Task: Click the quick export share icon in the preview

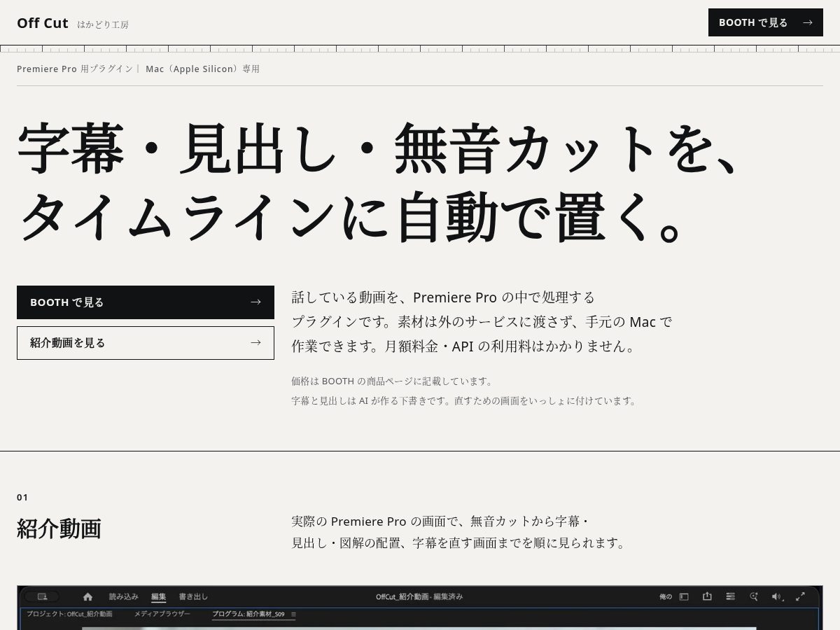Action: [707, 596]
